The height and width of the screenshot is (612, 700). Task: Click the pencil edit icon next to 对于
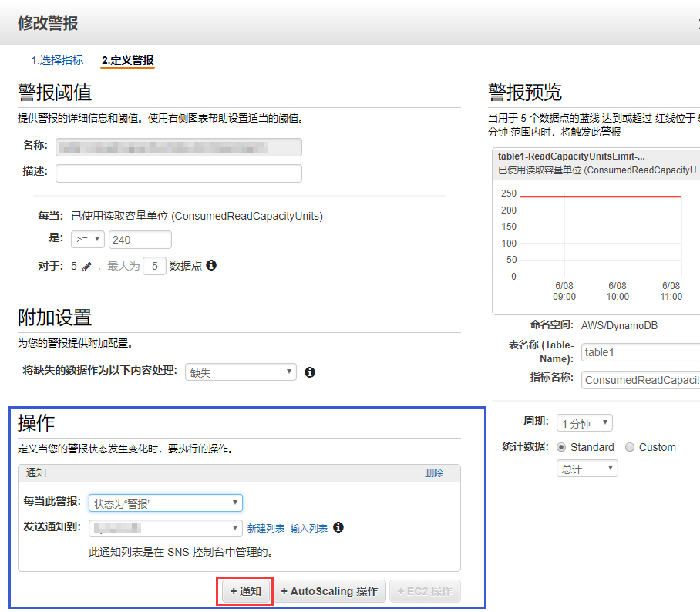coord(86,266)
